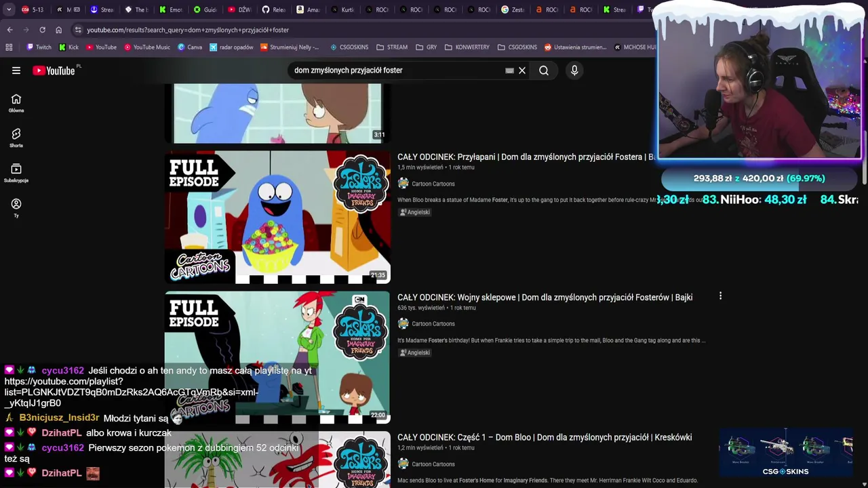Open the Canva bookmark
This screenshot has width=868, height=488.
pyautogui.click(x=190, y=47)
